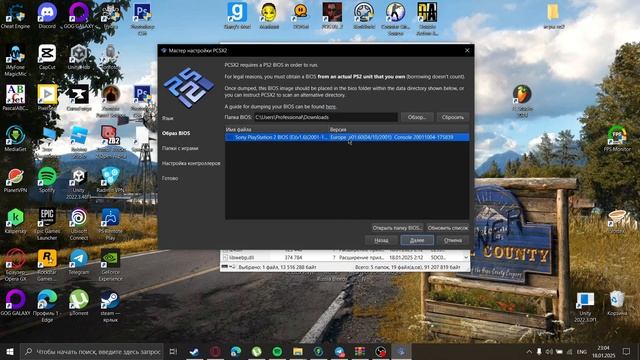The width and height of the screenshot is (640, 360).
Task: Select the MediaGet desktop shortcut
Action: tap(15, 139)
